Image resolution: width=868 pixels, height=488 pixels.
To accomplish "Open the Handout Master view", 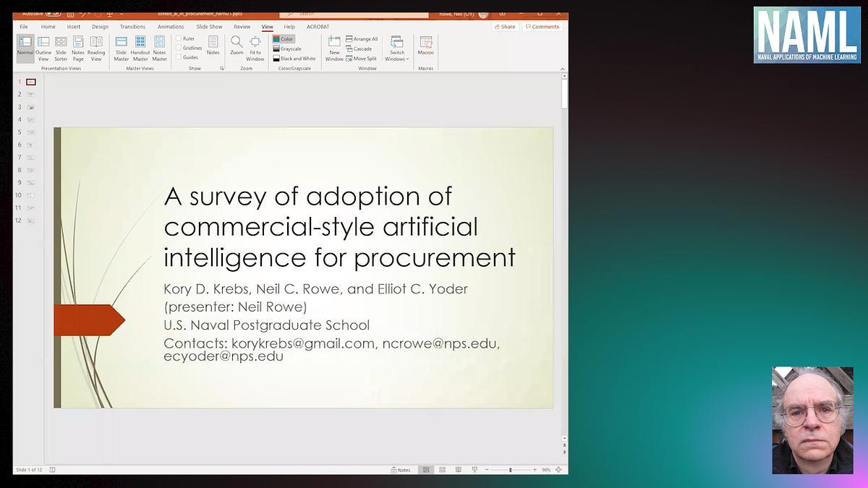I will [x=140, y=48].
